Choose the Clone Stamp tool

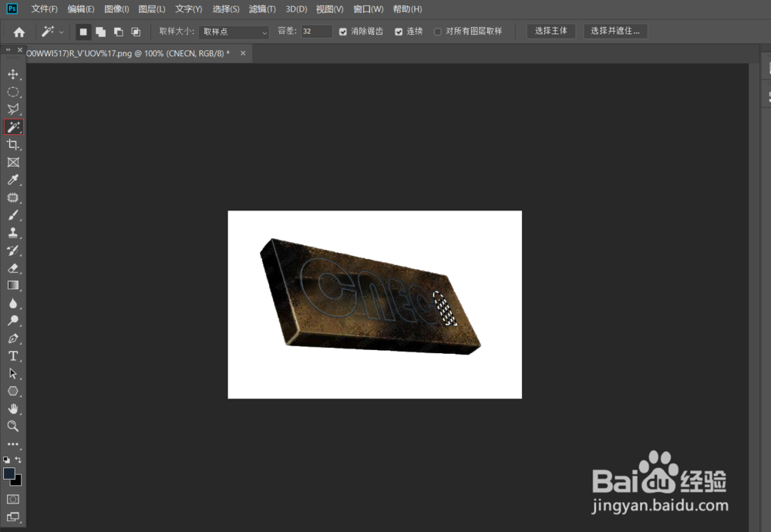[13, 233]
